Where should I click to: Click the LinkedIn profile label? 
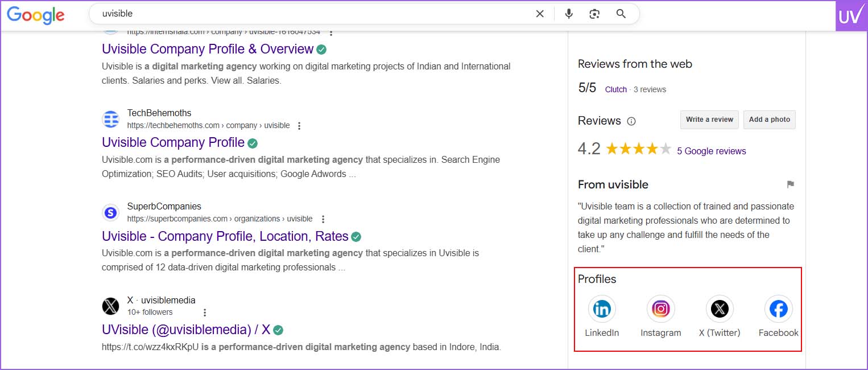[602, 333]
